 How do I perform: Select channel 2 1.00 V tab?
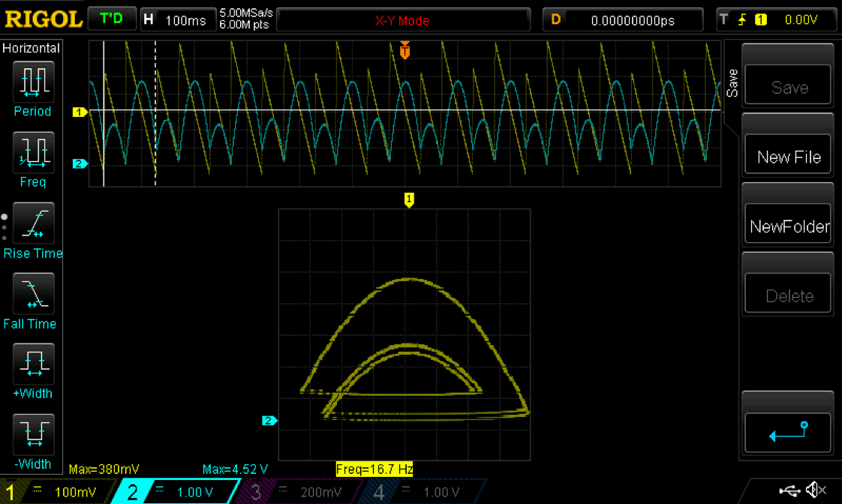176,492
